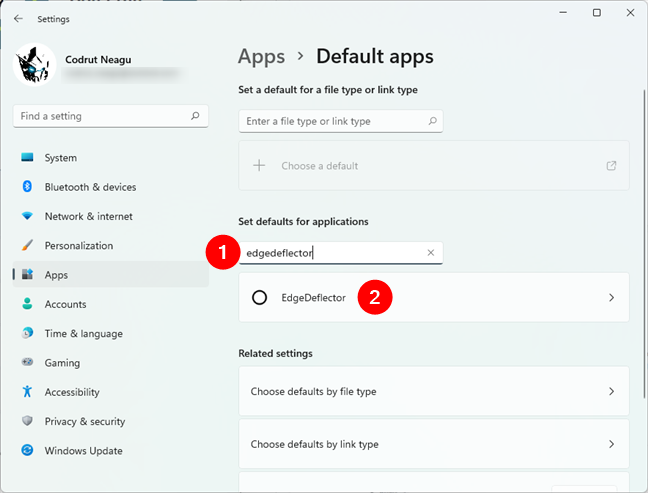Click the vertical scrollbar of Default apps page
Image resolution: width=648 pixels, height=493 pixels.
(643, 244)
